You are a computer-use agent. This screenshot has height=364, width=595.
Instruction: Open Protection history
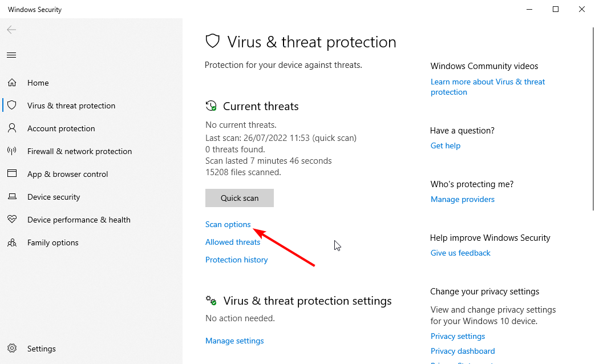236,260
